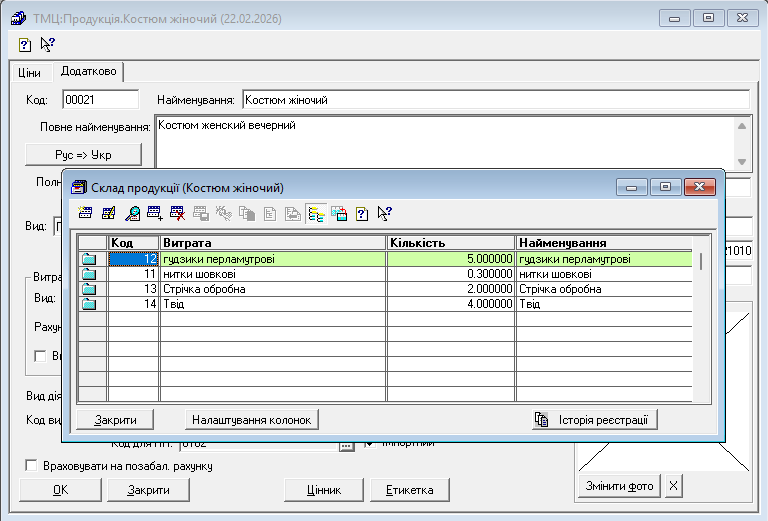Click the ellipsis button next to Код field
The width and height of the screenshot is (768, 521).
347,445
